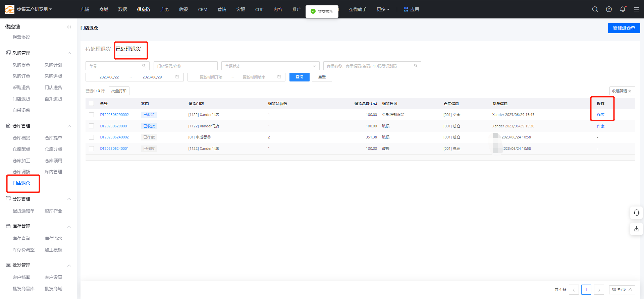
Task: Open the hamburger menu icon
Action: tap(636, 9)
